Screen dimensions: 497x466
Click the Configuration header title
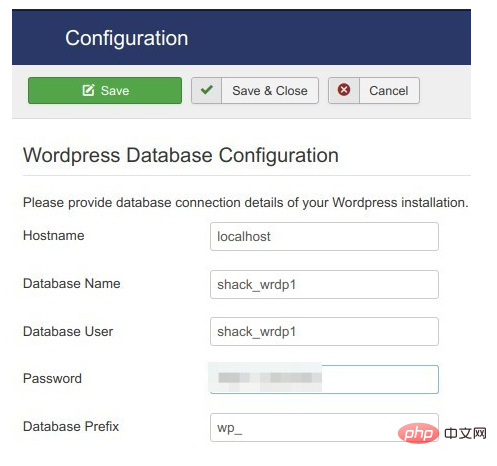[x=127, y=38]
